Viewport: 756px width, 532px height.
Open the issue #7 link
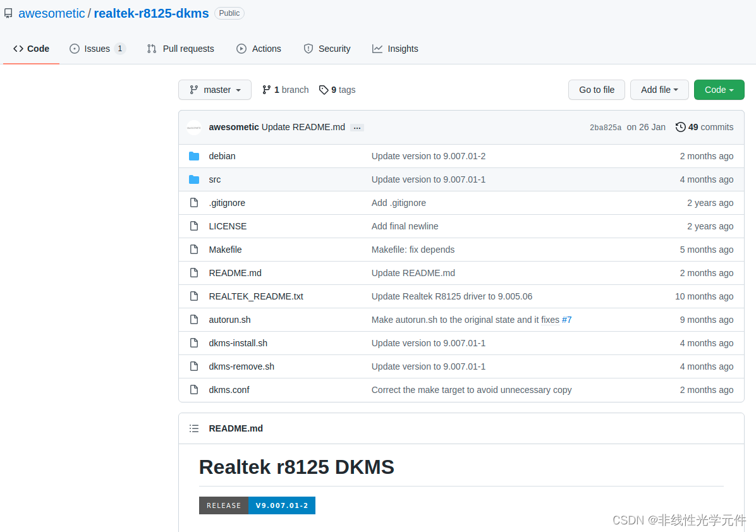coord(566,320)
